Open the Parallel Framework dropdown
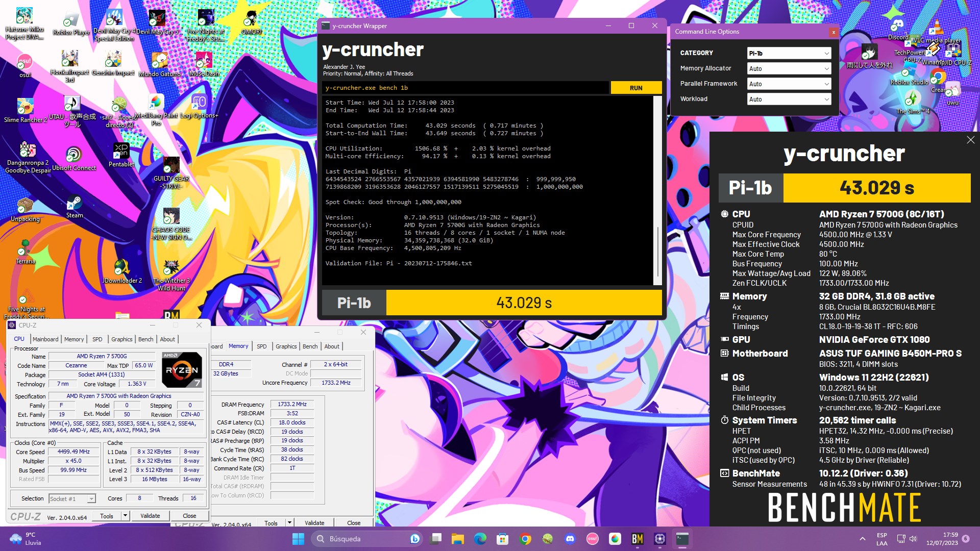 click(789, 84)
